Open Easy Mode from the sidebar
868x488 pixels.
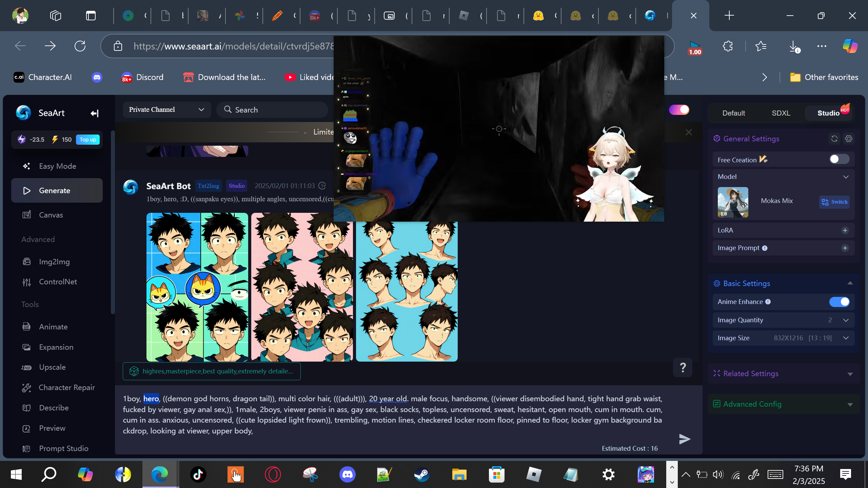coord(57,166)
